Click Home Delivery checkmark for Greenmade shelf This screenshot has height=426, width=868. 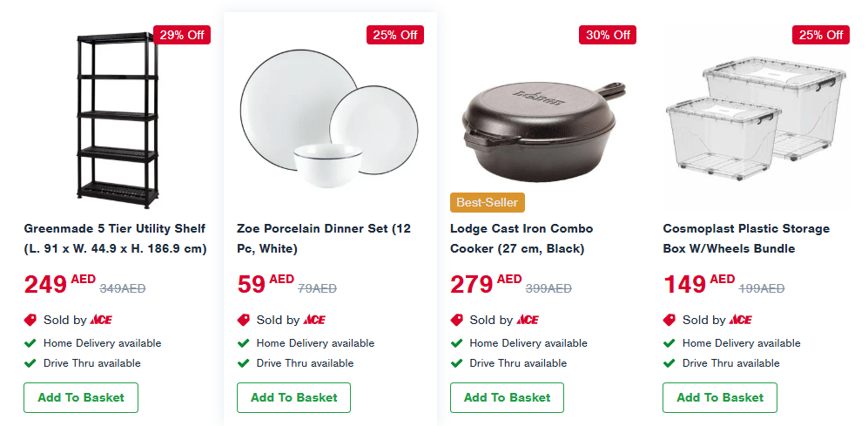tap(30, 343)
